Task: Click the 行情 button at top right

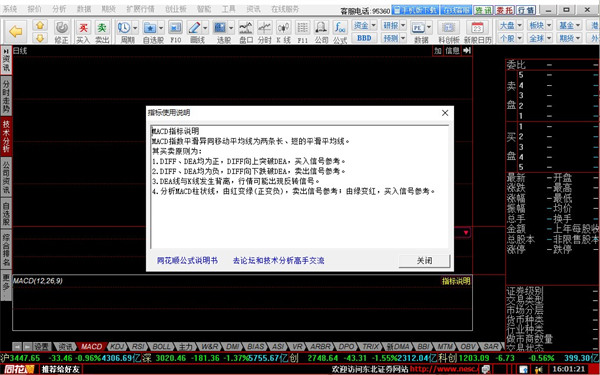Action: (x=526, y=10)
